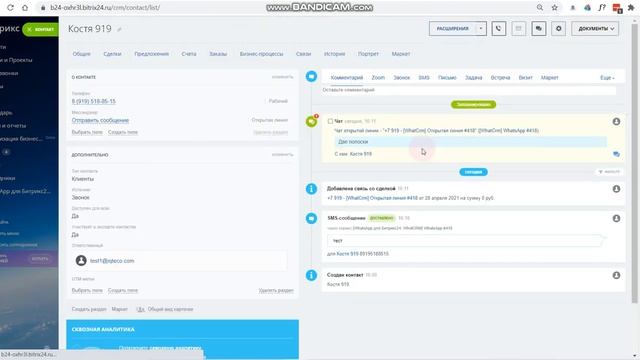The height and width of the screenshot is (360, 640).
Task: Select the SMS timeline tab
Action: click(424, 78)
